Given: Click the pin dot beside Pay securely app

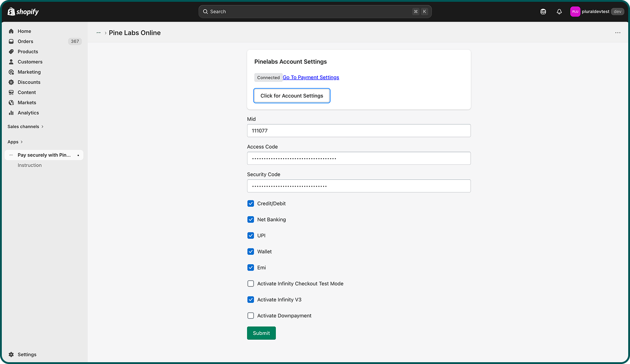Looking at the screenshot, I should pyautogui.click(x=78, y=155).
